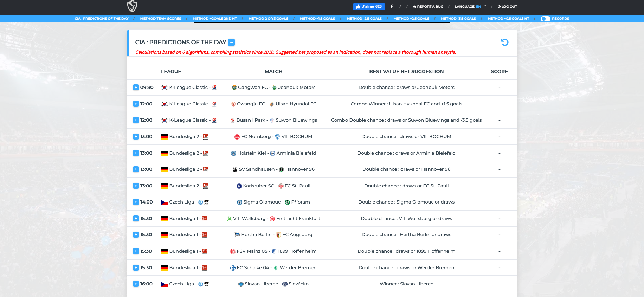Click the BEST VALUE BET SUGGESTION header

(x=406, y=71)
